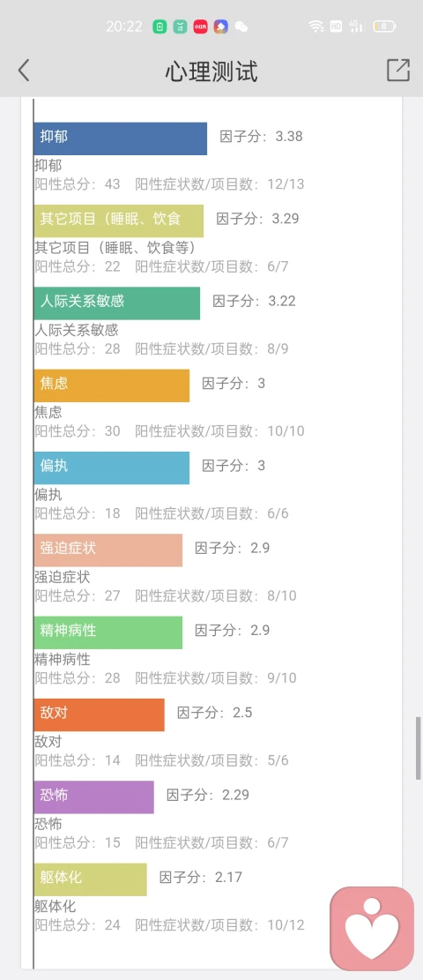This screenshot has width=423, height=980.
Task: Tap the back arrow icon
Action: [x=24, y=71]
